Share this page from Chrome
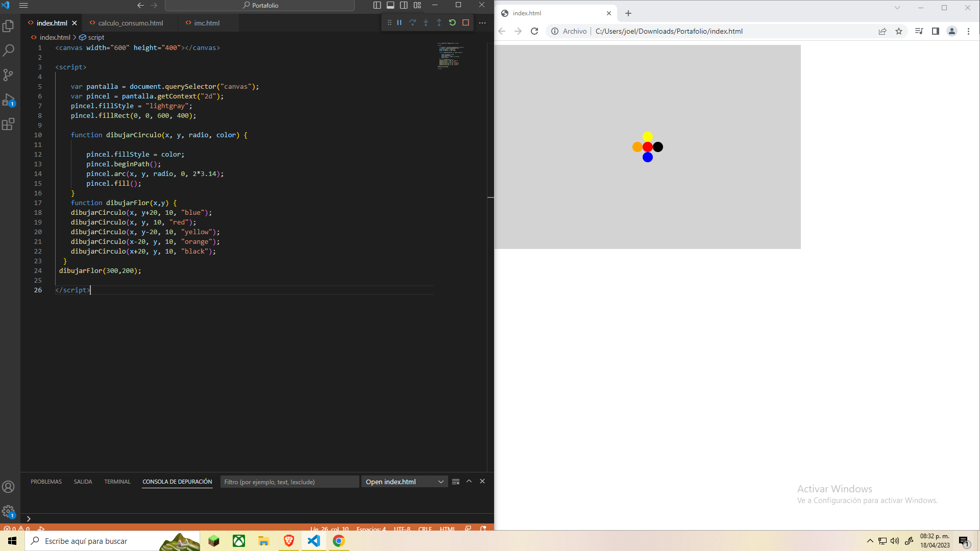Viewport: 980px width, 551px height. tap(883, 31)
